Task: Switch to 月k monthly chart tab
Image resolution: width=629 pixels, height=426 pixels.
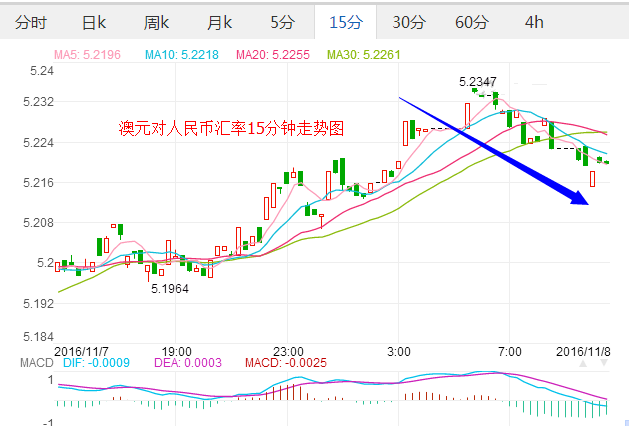Action: [219, 21]
